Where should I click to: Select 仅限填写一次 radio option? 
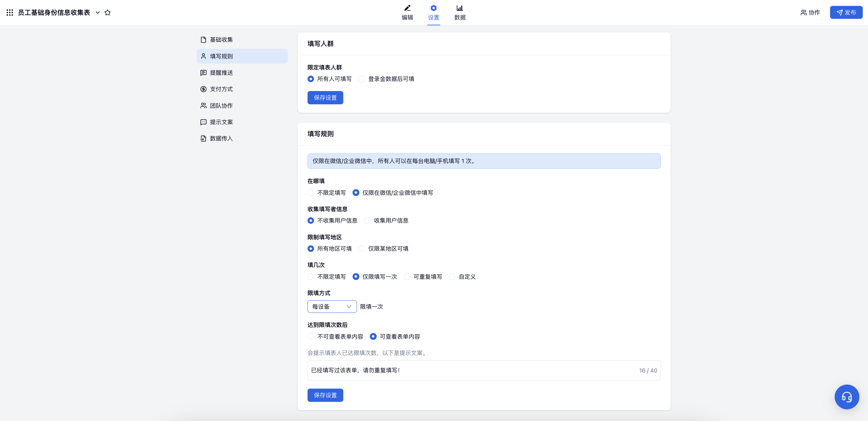point(356,277)
